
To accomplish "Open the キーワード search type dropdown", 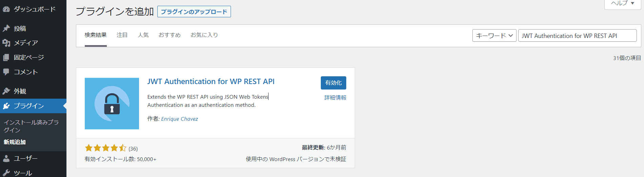I will (494, 36).
